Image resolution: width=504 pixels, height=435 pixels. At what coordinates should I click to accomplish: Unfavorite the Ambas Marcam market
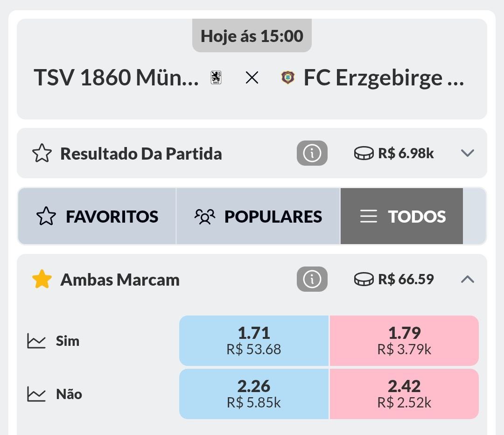pos(42,280)
